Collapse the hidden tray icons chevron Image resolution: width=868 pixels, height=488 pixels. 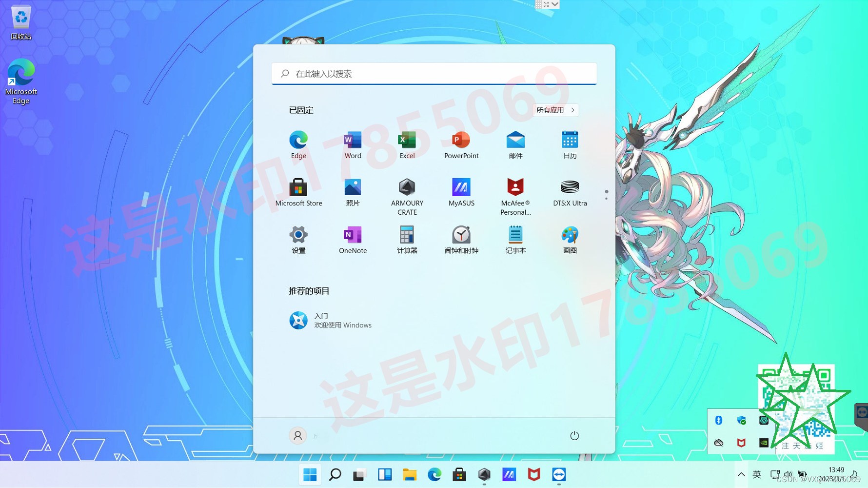pos(741,474)
